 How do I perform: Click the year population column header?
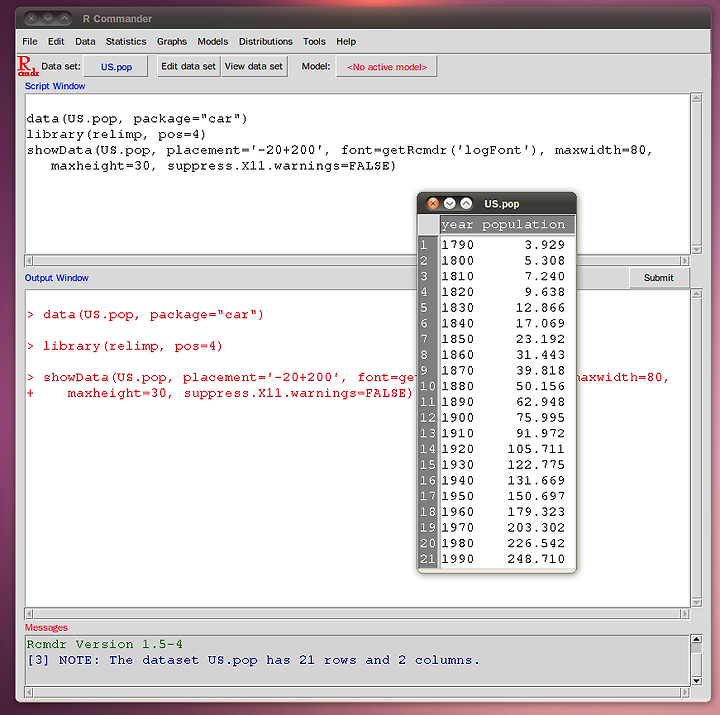507,225
